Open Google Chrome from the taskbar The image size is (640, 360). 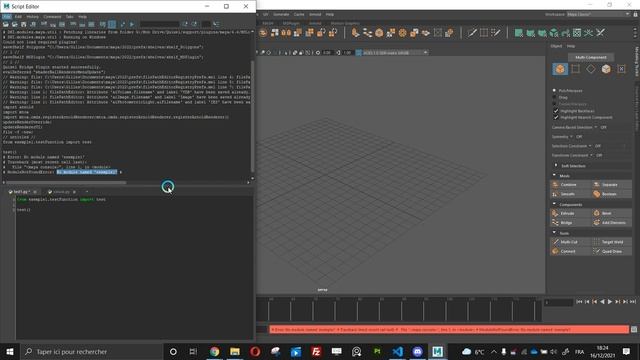(x=214, y=351)
